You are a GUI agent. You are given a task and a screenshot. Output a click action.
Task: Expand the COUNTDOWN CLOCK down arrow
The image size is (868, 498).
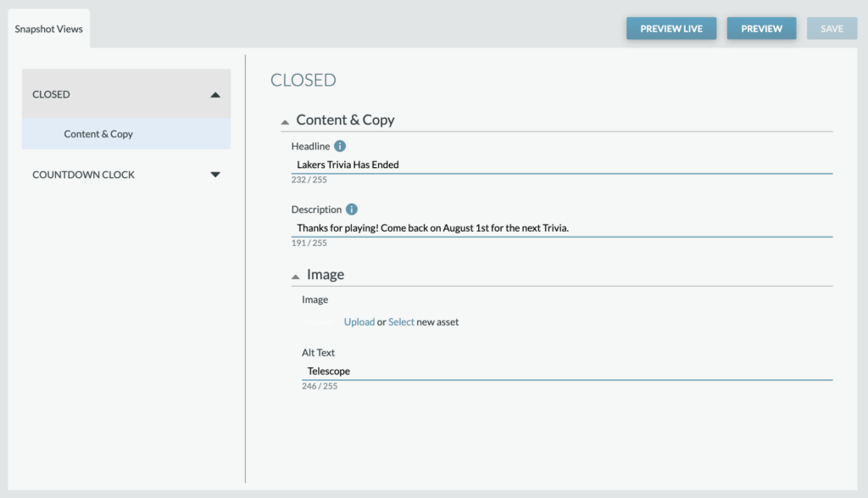[215, 175]
